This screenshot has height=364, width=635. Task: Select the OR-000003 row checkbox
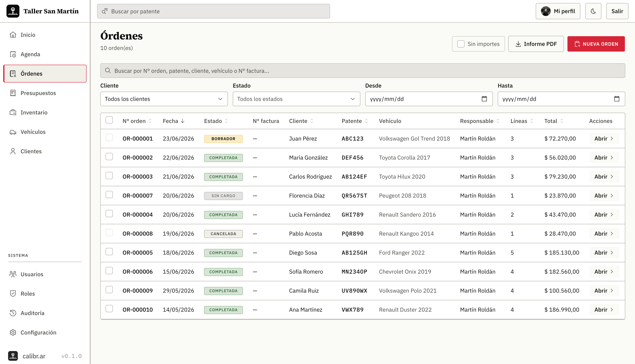[x=109, y=176]
